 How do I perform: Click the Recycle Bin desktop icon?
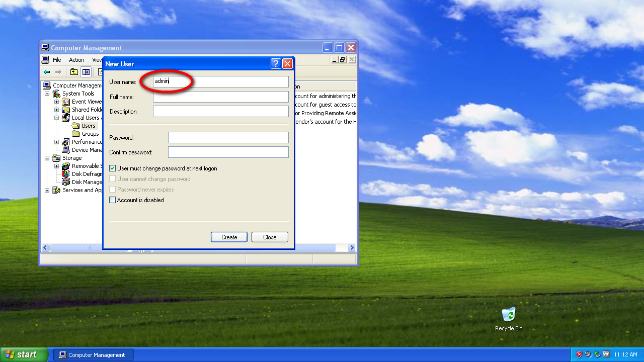tap(509, 314)
